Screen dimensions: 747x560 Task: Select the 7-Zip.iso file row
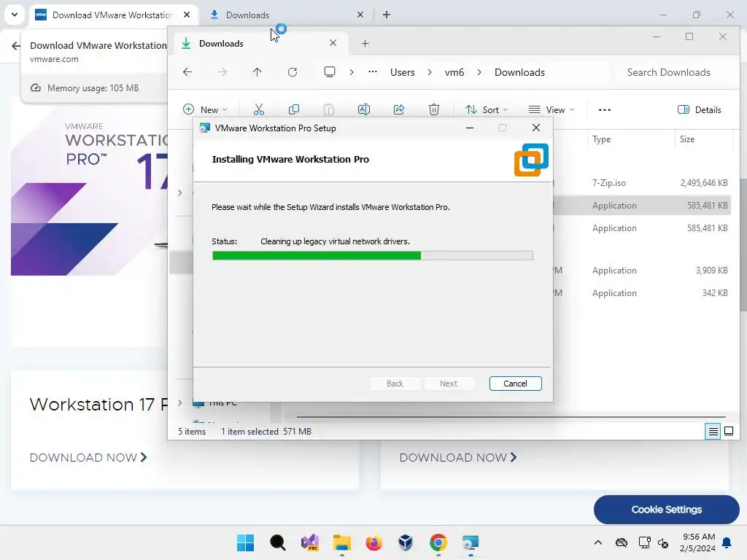pos(642,183)
